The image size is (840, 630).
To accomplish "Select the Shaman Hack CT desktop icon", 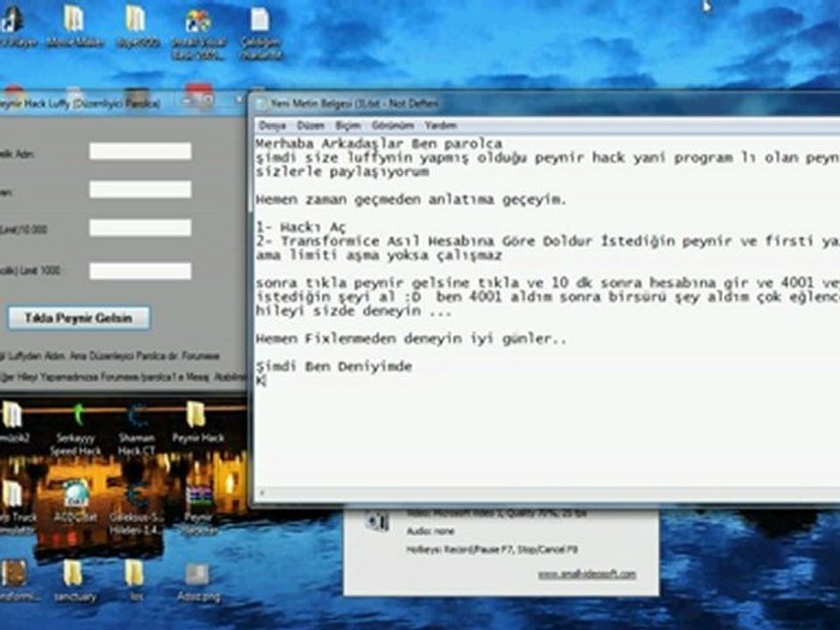I will pyautogui.click(x=136, y=430).
